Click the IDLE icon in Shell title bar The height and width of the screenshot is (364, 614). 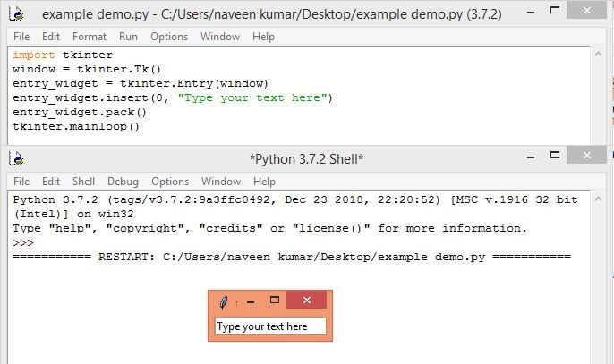click(16, 158)
